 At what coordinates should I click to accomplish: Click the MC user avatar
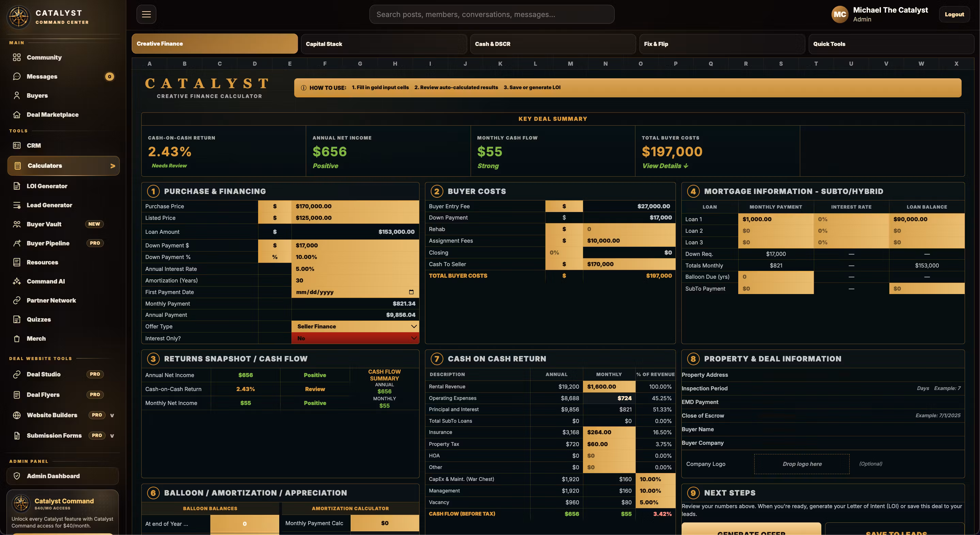[x=840, y=14]
